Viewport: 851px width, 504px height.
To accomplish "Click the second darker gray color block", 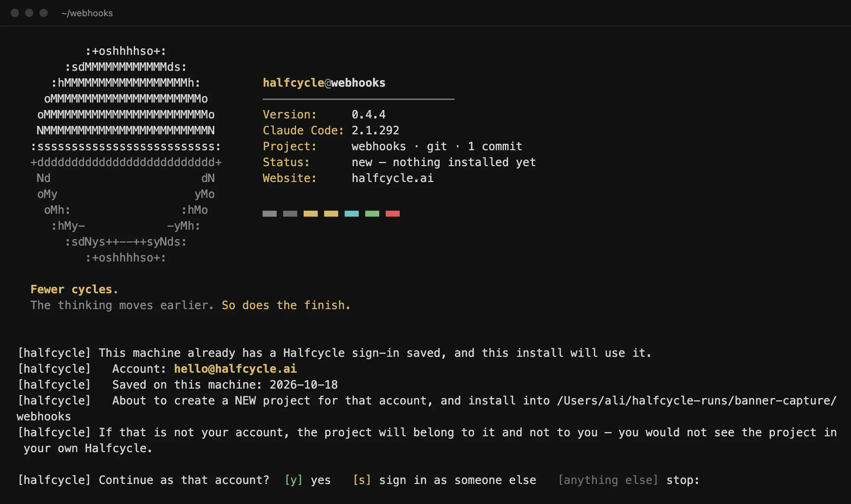I will [290, 214].
